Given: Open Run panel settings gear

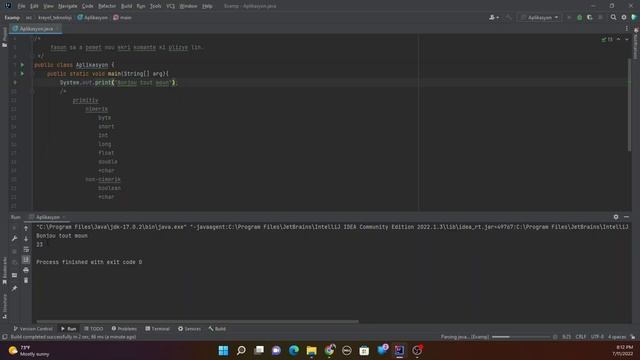Looking at the screenshot, I should [x=616, y=217].
